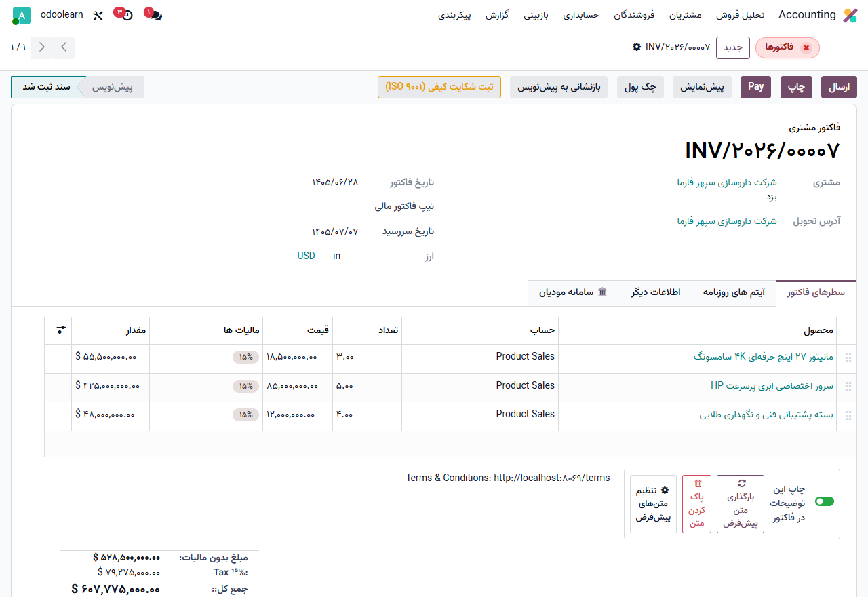This screenshot has width=868, height=597.
Task: Toggle چاپ این توضیحات در فاکتور switch
Action: [x=825, y=501]
